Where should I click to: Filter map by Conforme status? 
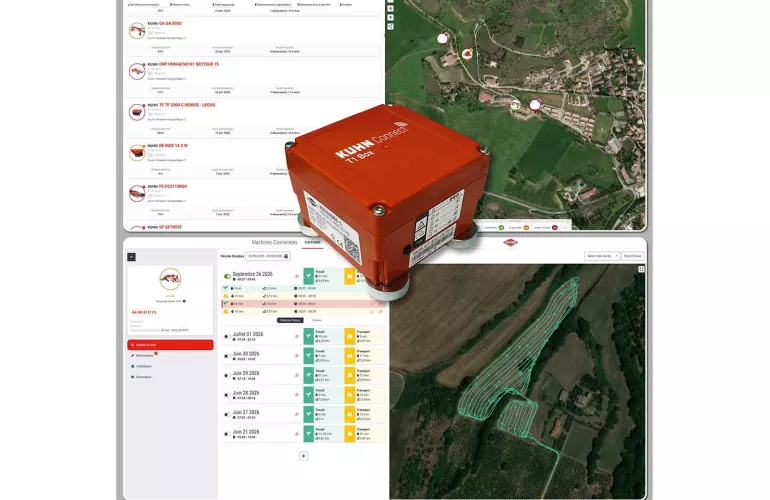tap(494, 227)
